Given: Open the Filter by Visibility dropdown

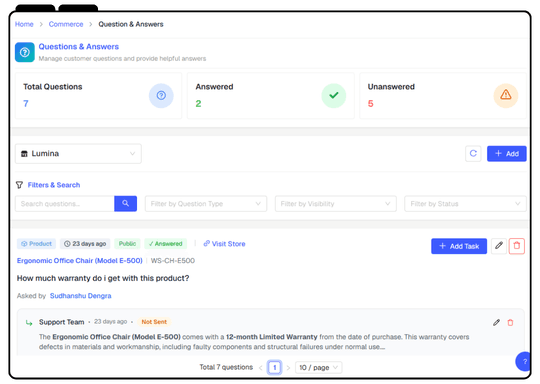Looking at the screenshot, I should (x=335, y=204).
